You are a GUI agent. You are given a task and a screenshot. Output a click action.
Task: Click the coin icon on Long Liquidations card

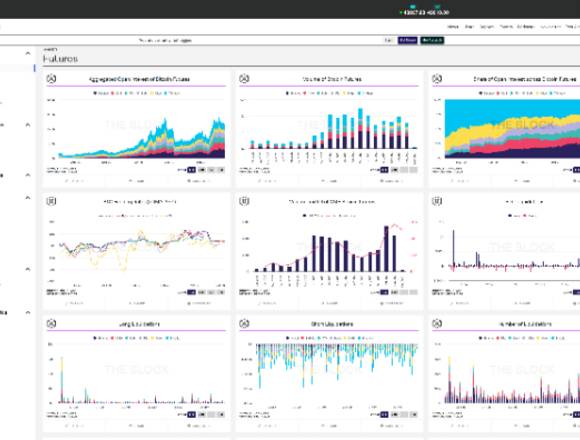click(x=51, y=324)
